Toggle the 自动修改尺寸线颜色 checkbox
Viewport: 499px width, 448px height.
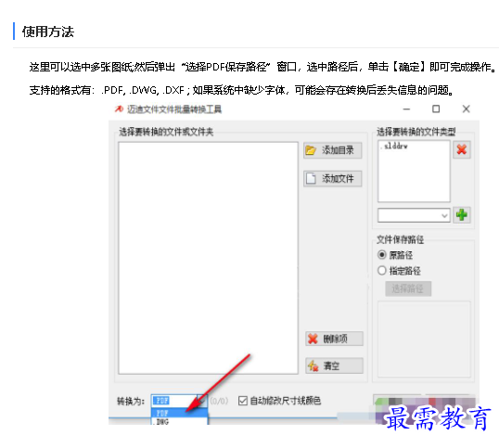[243, 401]
